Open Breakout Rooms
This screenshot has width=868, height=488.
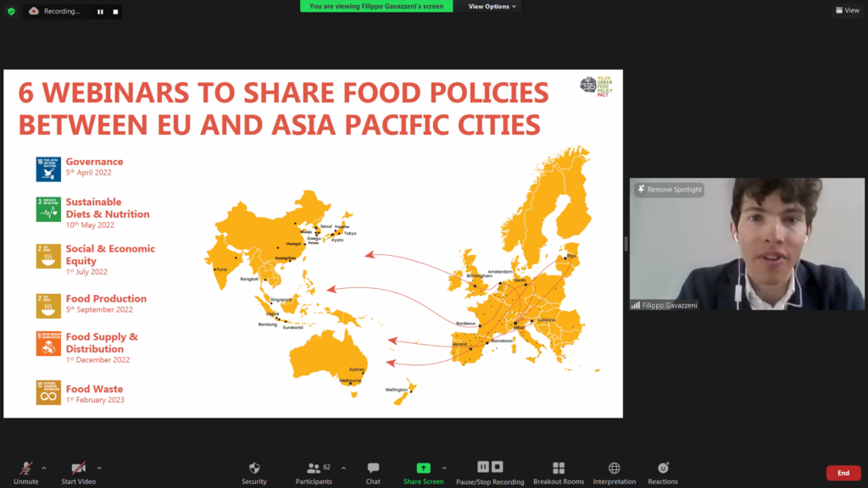pos(559,472)
